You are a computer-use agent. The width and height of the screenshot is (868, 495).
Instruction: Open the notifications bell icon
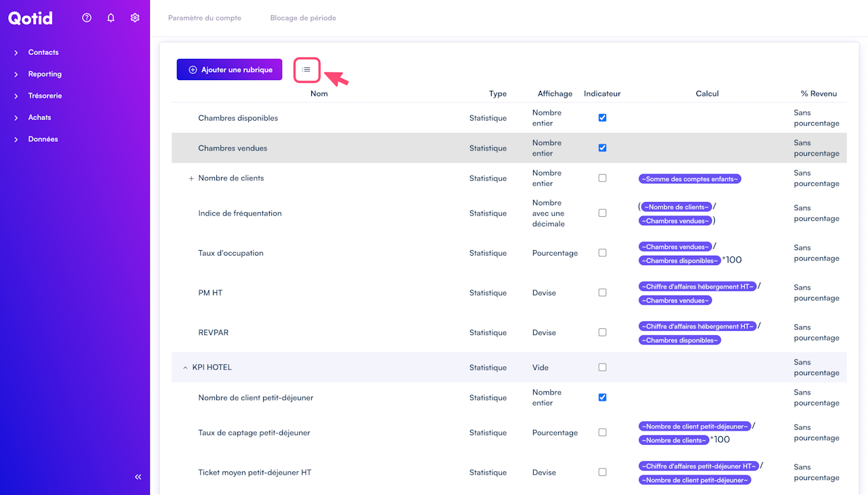coord(111,18)
